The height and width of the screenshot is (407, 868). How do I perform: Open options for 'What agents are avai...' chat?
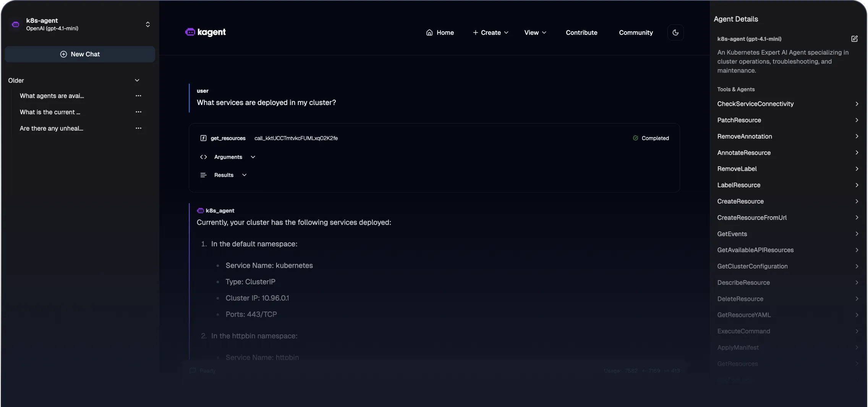[x=138, y=96]
